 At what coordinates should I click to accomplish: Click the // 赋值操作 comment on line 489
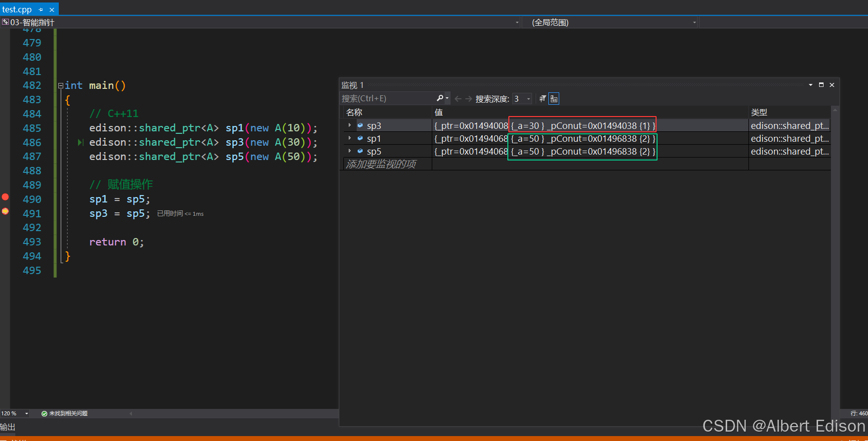click(x=121, y=185)
